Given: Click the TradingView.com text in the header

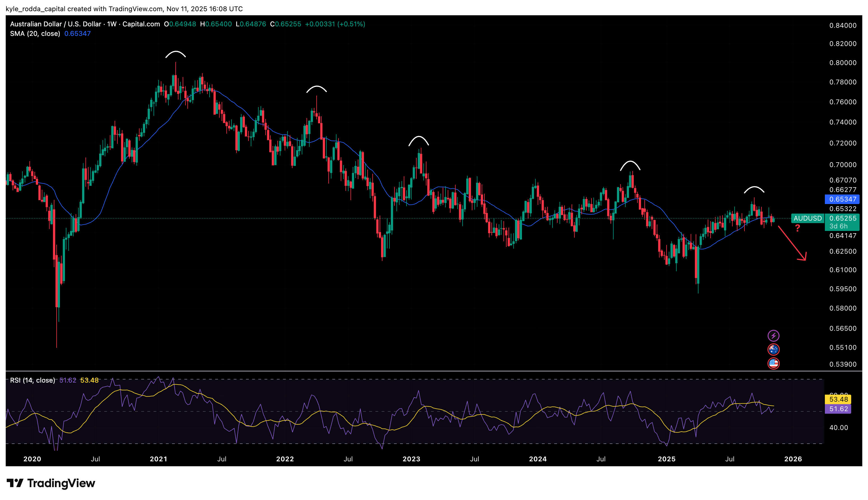Looking at the screenshot, I should click(136, 9).
